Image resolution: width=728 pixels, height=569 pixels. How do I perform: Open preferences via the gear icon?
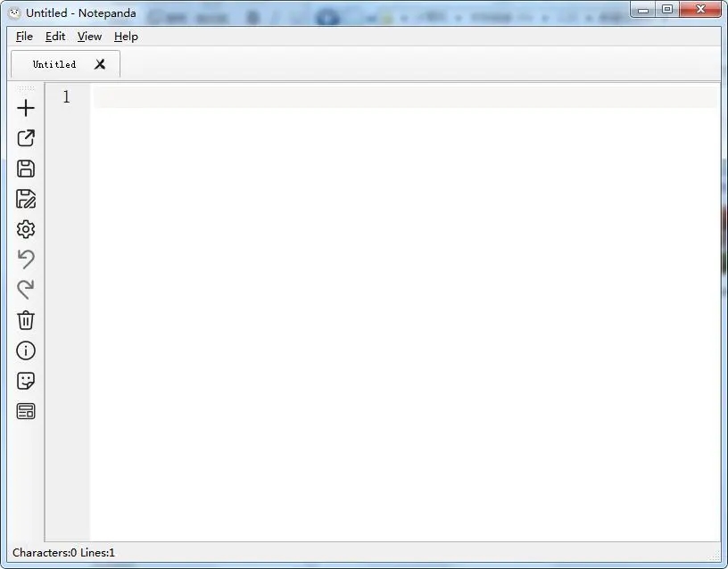[x=26, y=229]
